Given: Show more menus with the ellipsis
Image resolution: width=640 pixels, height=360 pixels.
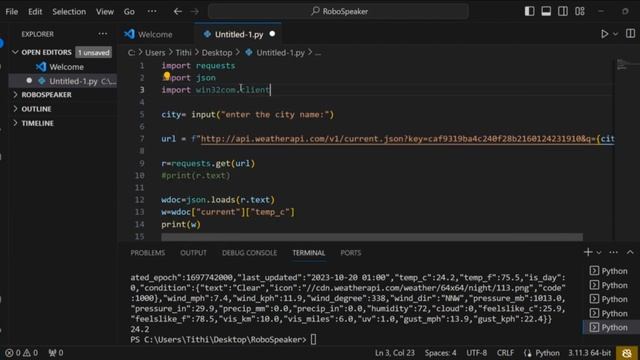Looking at the screenshot, I should [152, 11].
